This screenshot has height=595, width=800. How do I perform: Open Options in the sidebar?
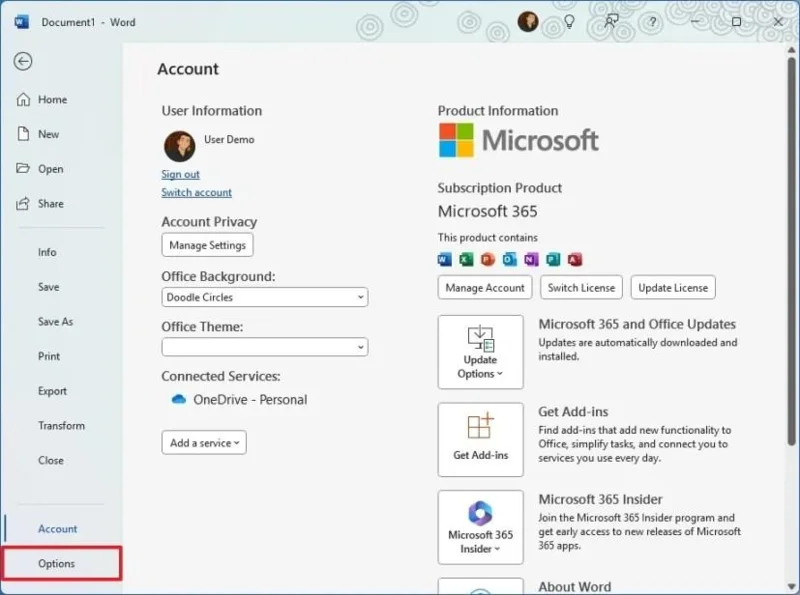click(62, 563)
